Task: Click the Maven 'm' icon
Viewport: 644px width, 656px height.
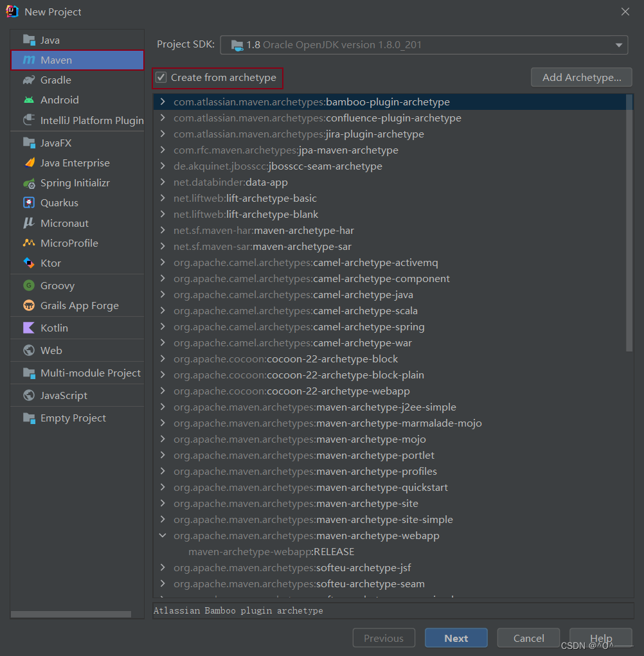Action: click(x=29, y=60)
